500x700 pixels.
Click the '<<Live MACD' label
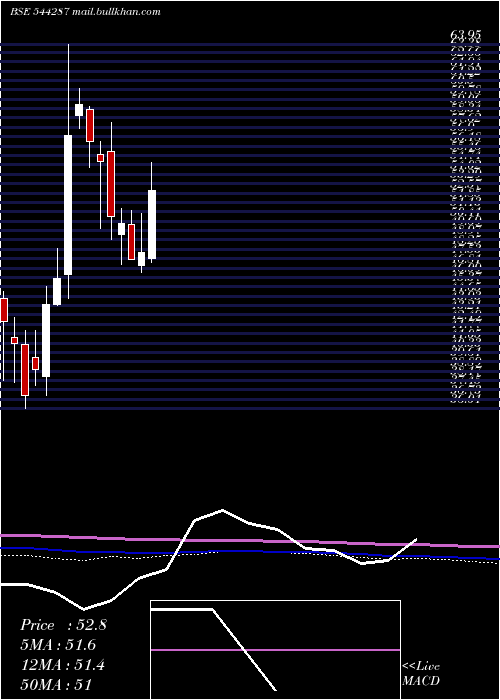click(421, 674)
